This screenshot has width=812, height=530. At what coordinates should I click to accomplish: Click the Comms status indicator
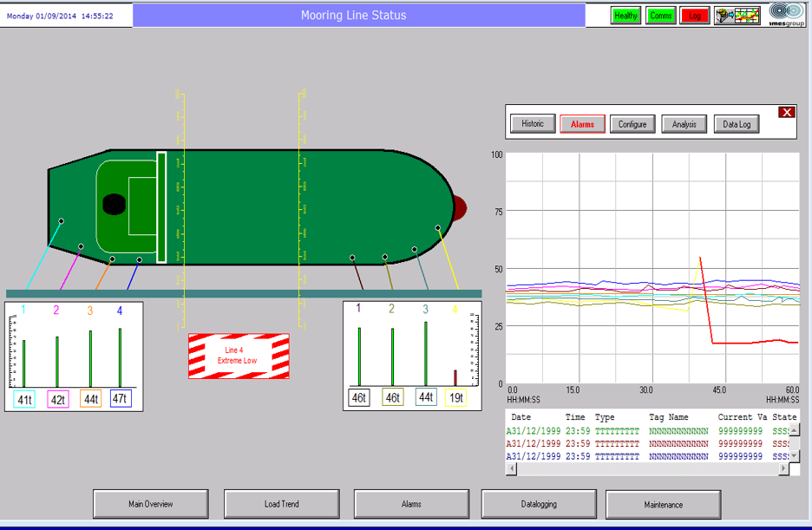[x=661, y=16]
